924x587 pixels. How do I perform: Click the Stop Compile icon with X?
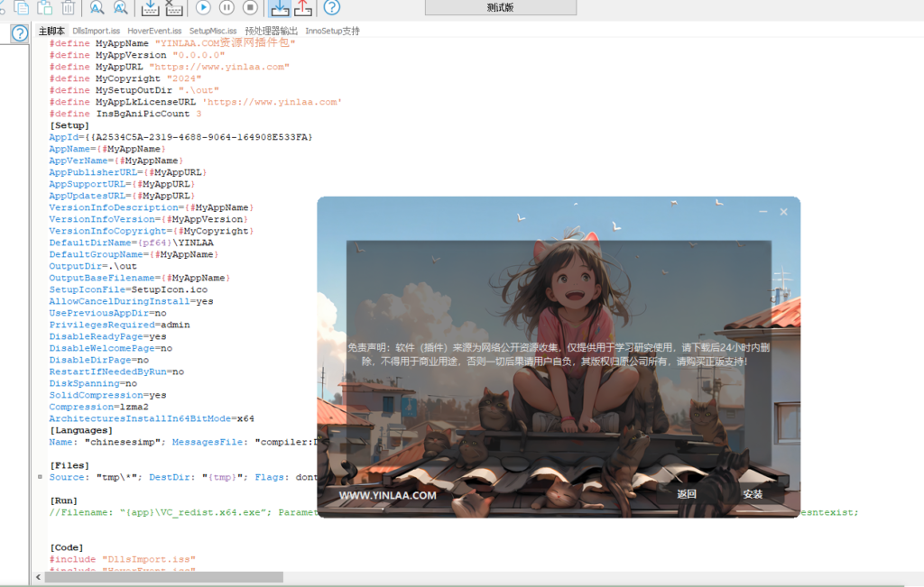pos(173,8)
